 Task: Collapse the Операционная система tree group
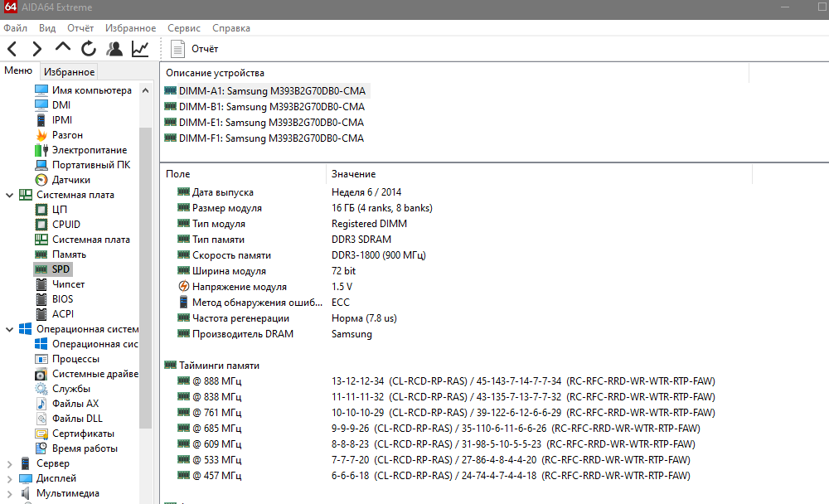(x=9, y=329)
